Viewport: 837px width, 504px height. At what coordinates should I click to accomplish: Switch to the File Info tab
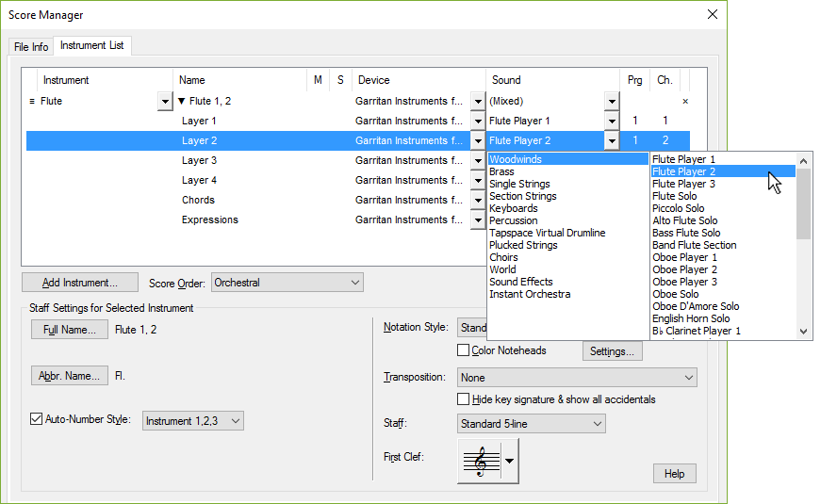click(31, 46)
